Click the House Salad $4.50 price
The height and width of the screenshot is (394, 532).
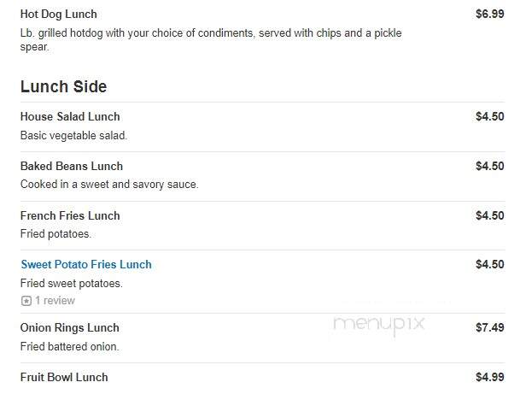click(x=490, y=116)
